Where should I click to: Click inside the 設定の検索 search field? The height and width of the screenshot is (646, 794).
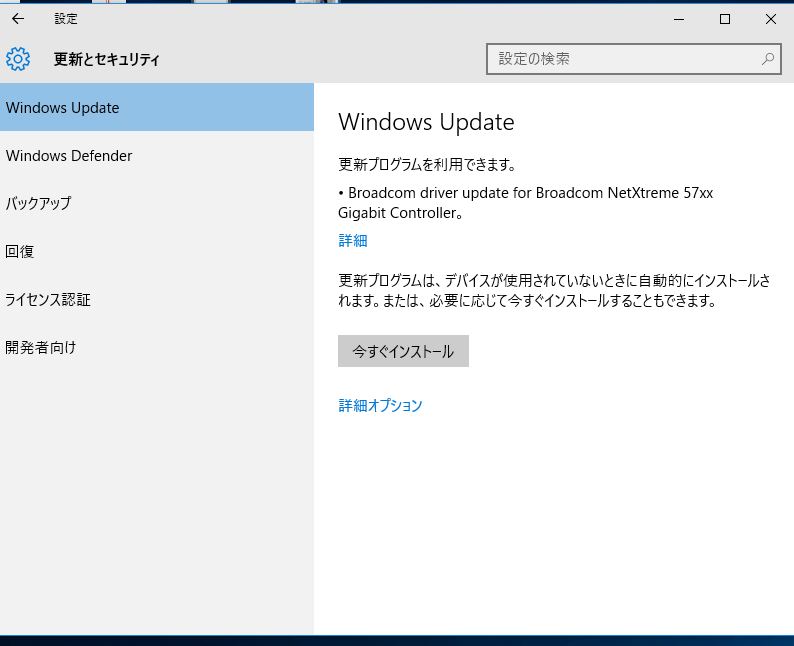click(633, 59)
